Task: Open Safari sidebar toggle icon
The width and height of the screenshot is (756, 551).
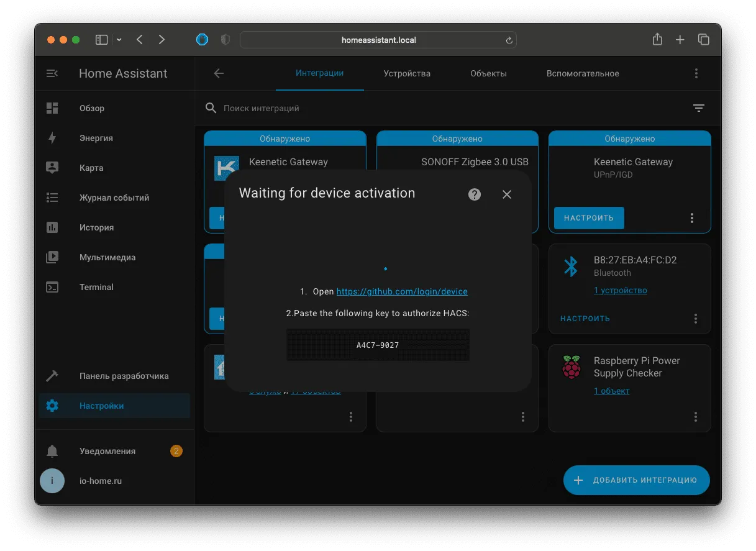Action: pos(101,40)
